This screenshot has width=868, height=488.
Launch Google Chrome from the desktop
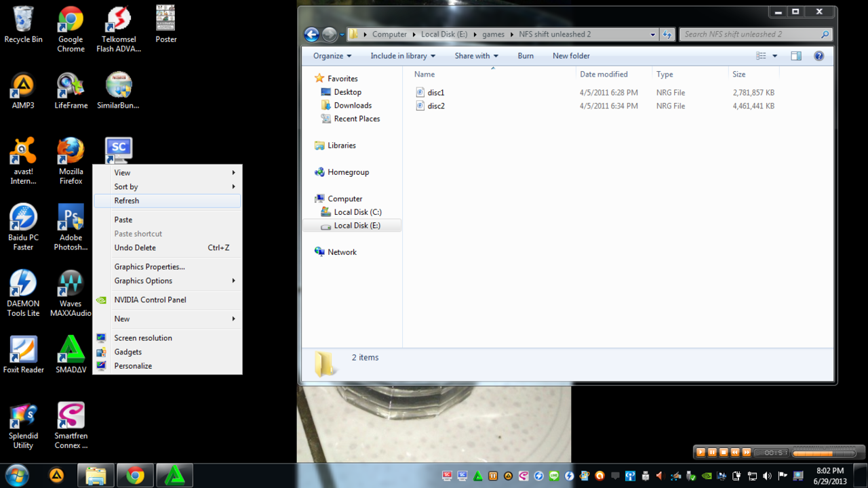(x=71, y=29)
